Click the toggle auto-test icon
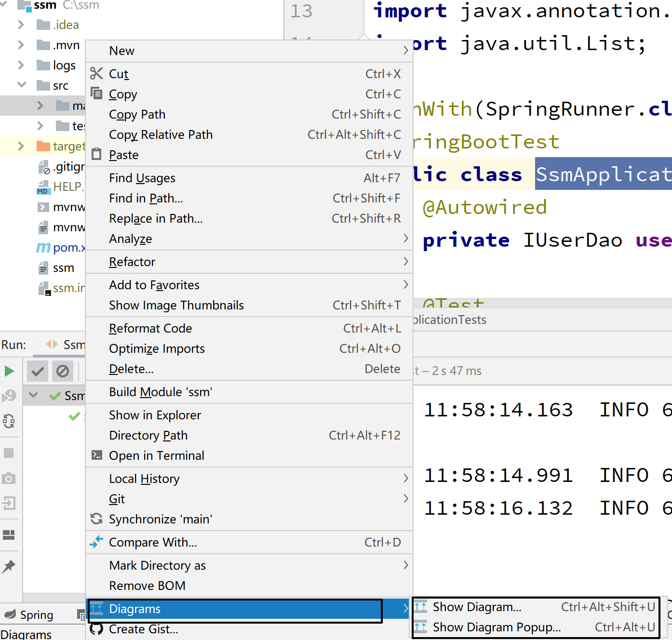The height and width of the screenshot is (640, 672). coord(9,421)
